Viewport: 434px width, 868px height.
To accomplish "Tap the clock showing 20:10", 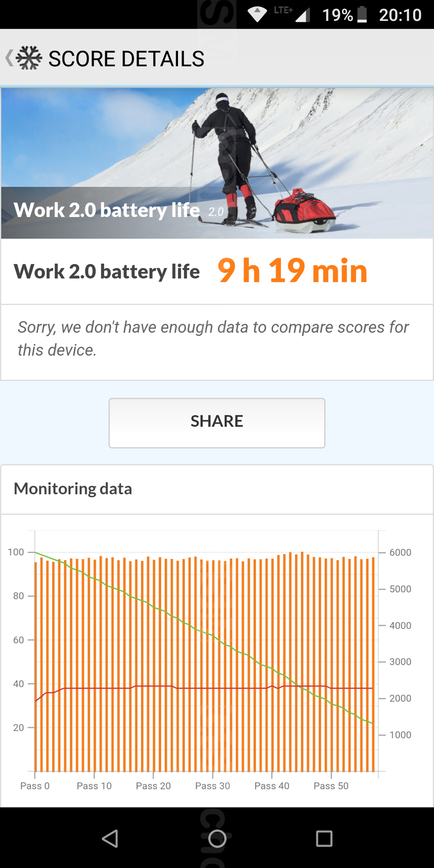I will 400,15.
